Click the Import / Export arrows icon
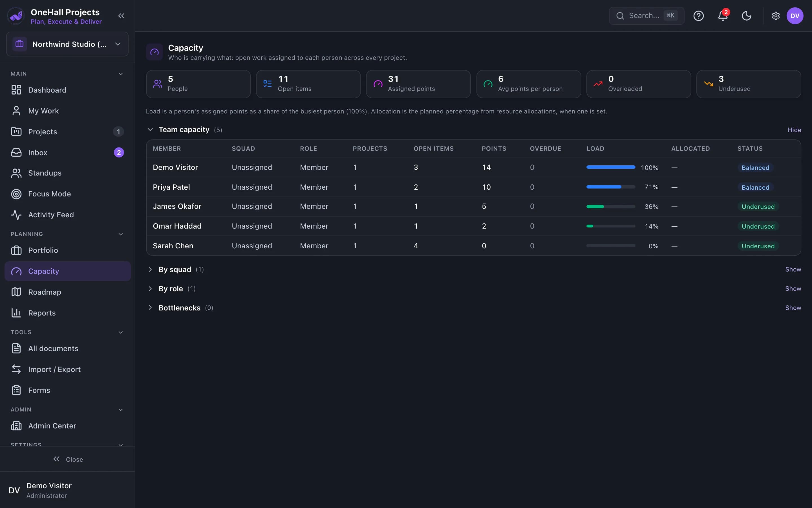 (16, 369)
